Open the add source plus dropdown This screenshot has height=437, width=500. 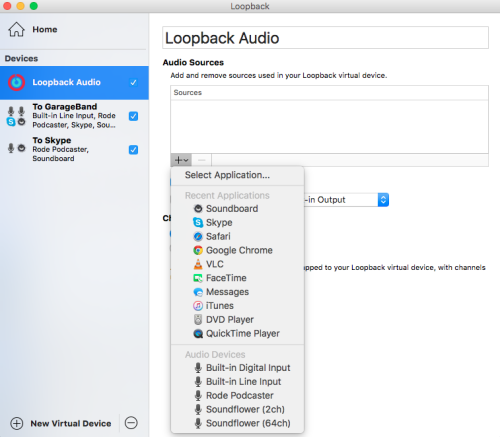pyautogui.click(x=181, y=160)
